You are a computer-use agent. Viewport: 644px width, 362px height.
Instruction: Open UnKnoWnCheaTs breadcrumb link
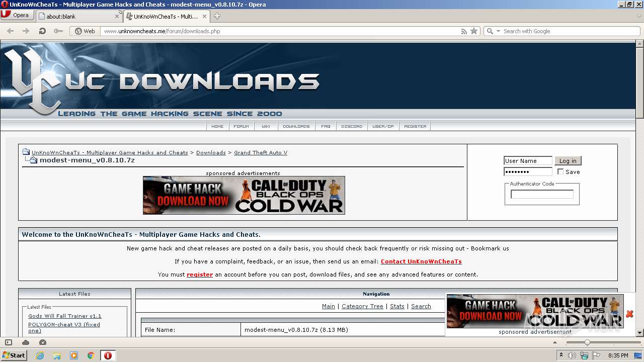[110, 152]
